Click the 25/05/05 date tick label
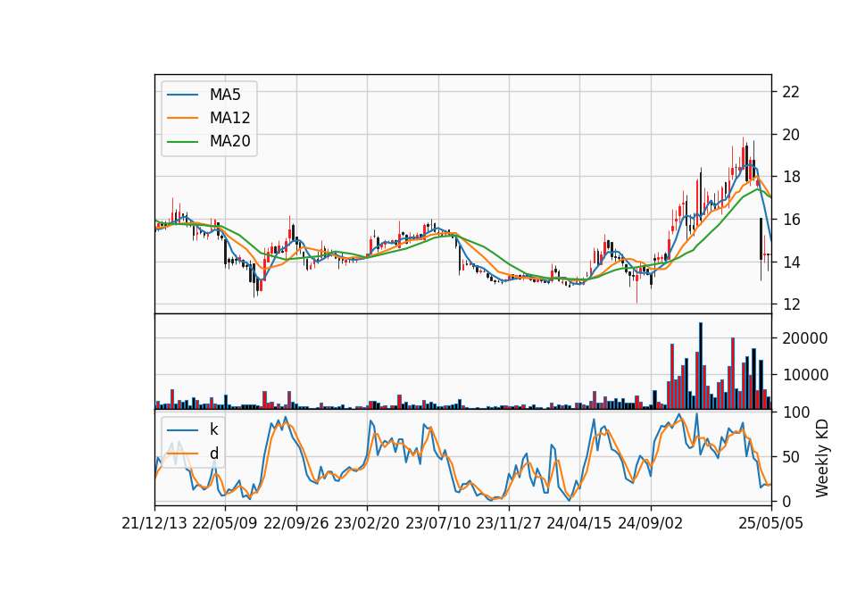This screenshot has width=857, height=616. [x=771, y=523]
